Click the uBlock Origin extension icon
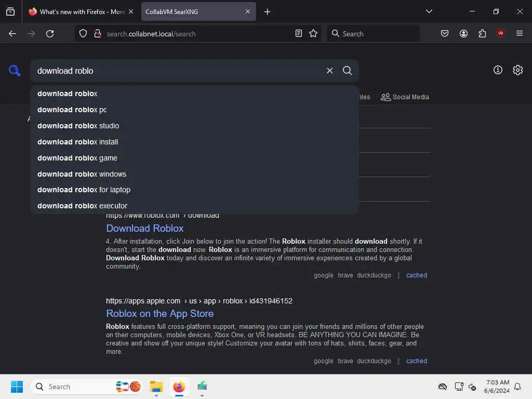This screenshot has height=399, width=532. point(500,33)
